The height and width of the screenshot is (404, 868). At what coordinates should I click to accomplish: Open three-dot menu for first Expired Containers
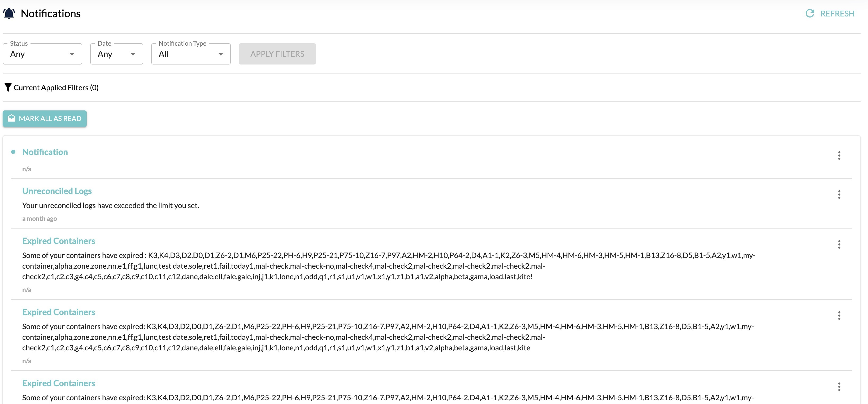click(x=839, y=244)
